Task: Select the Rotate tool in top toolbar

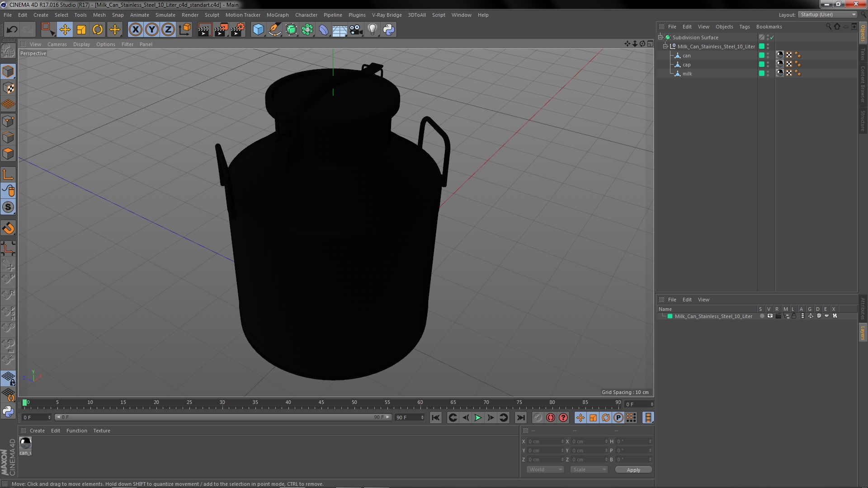Action: tap(98, 30)
